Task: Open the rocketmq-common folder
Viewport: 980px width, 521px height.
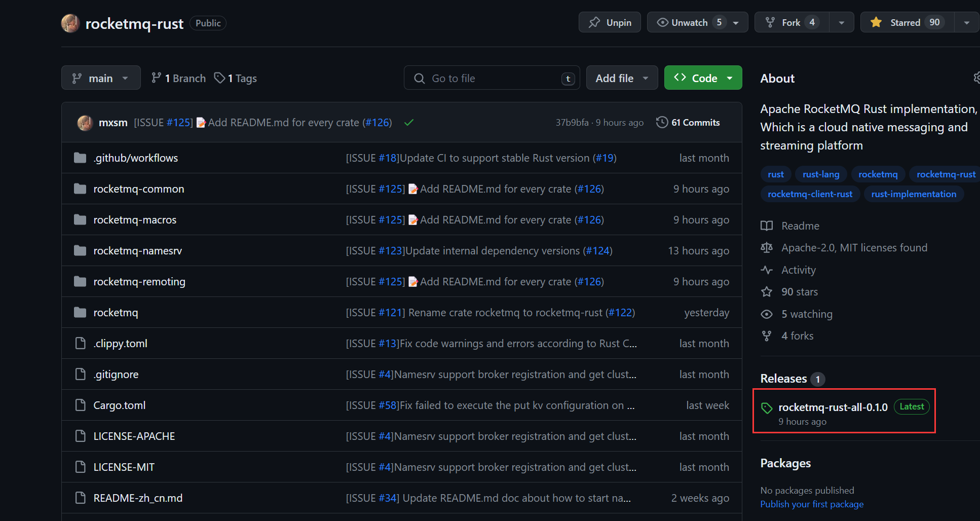Action: tap(139, 189)
